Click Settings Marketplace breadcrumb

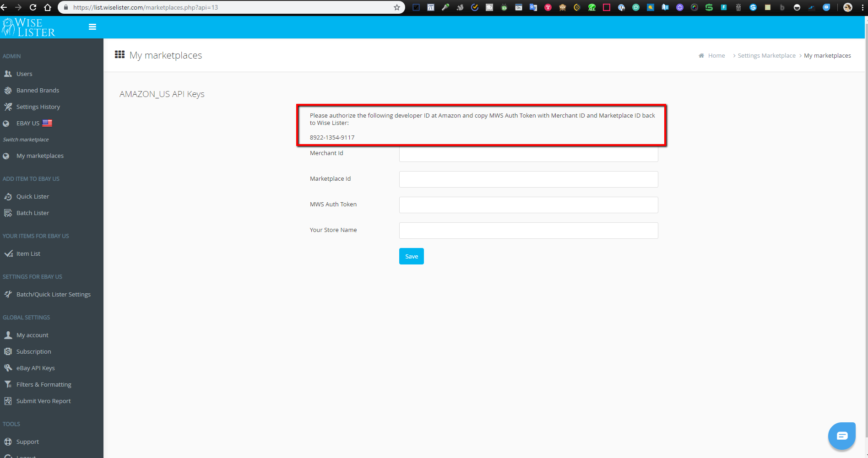pyautogui.click(x=766, y=55)
